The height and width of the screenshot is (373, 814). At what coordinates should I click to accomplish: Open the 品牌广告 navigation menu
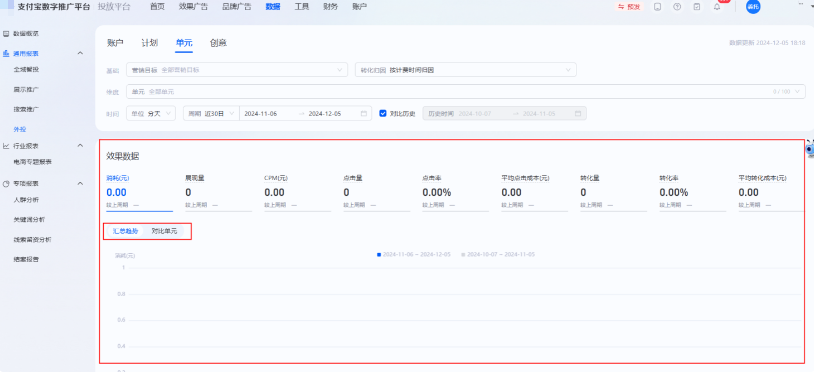click(237, 7)
